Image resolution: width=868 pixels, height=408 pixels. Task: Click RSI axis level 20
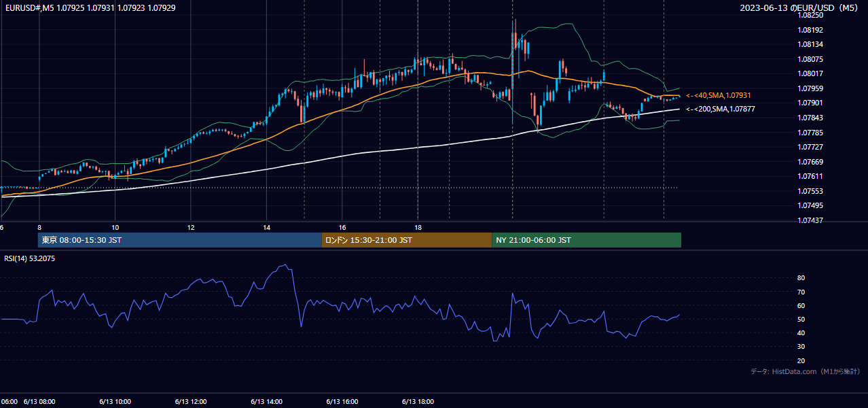point(801,361)
